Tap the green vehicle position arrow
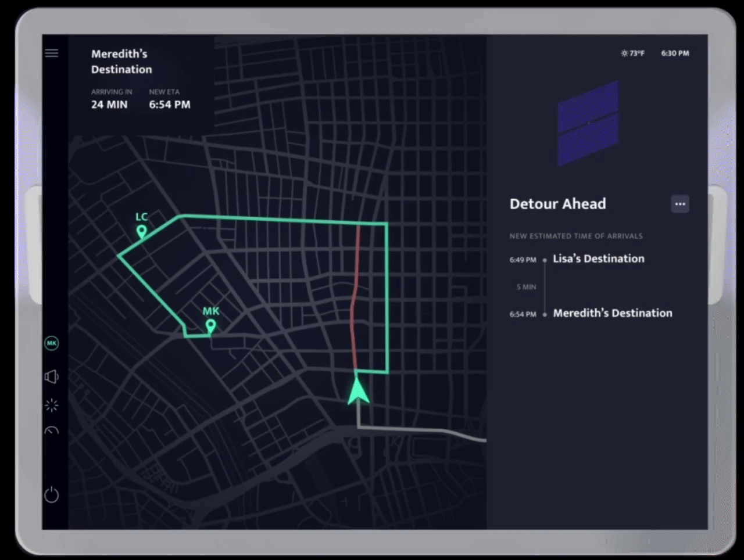Screen dimensions: 744x560 (x=358, y=390)
